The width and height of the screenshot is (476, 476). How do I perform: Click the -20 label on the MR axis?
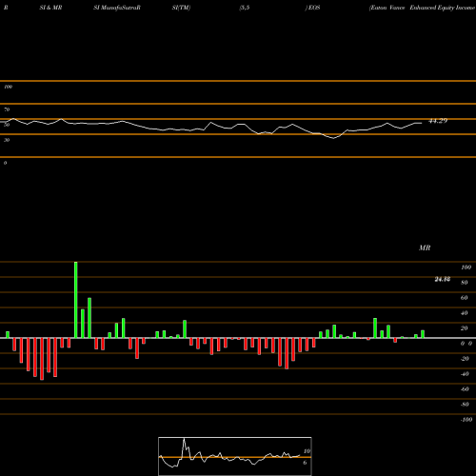[465, 359]
